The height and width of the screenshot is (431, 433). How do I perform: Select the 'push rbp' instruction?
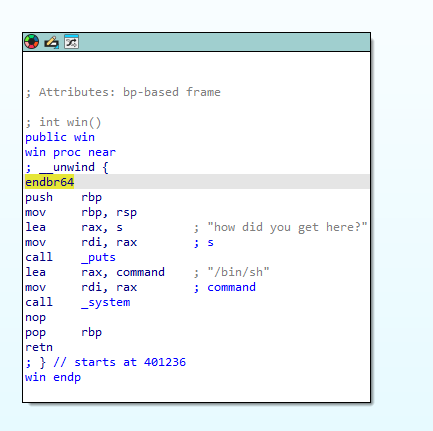(63, 197)
